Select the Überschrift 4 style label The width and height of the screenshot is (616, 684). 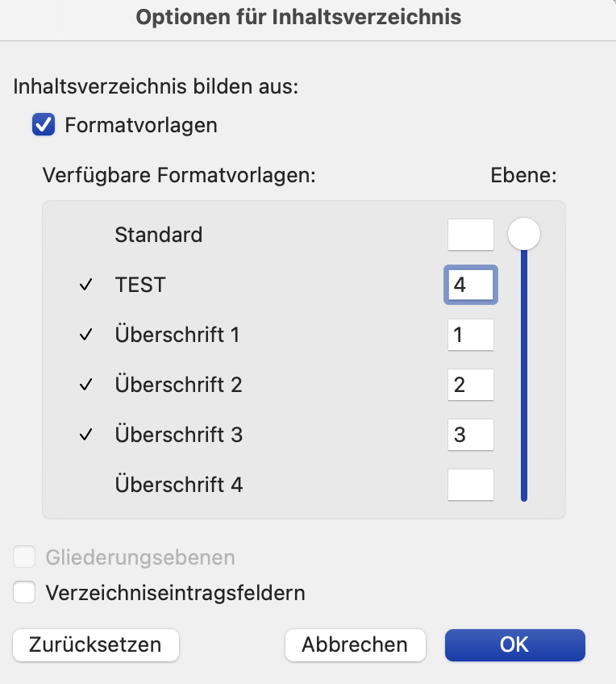(x=179, y=484)
